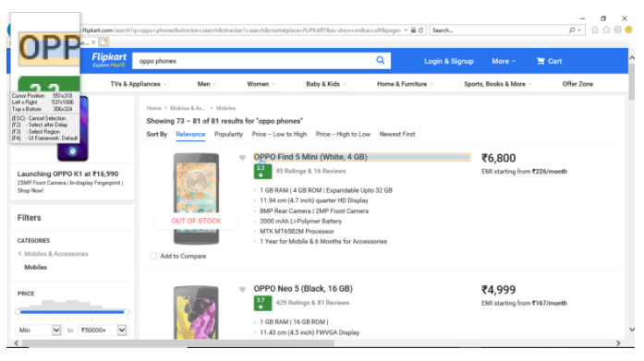Click the refresh icon in address bar

click(420, 30)
